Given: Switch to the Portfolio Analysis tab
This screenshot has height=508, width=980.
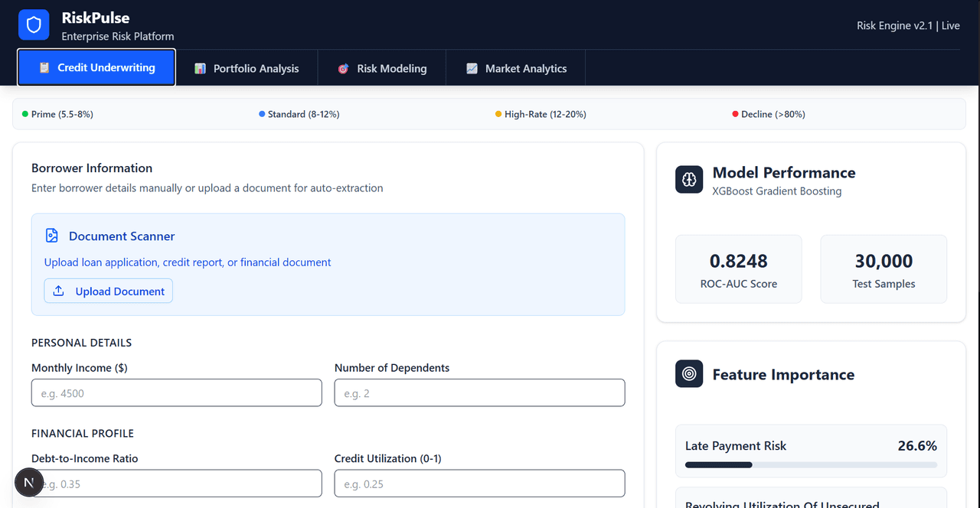Looking at the screenshot, I should click(x=247, y=68).
